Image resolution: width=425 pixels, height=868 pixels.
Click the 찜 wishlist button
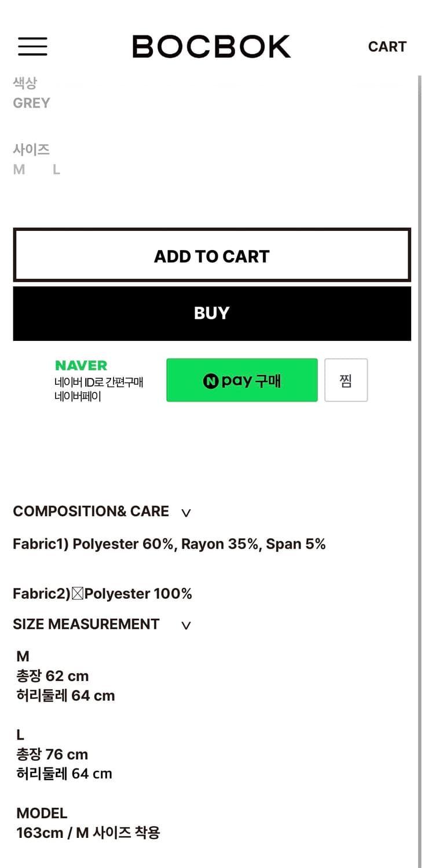coord(346,380)
